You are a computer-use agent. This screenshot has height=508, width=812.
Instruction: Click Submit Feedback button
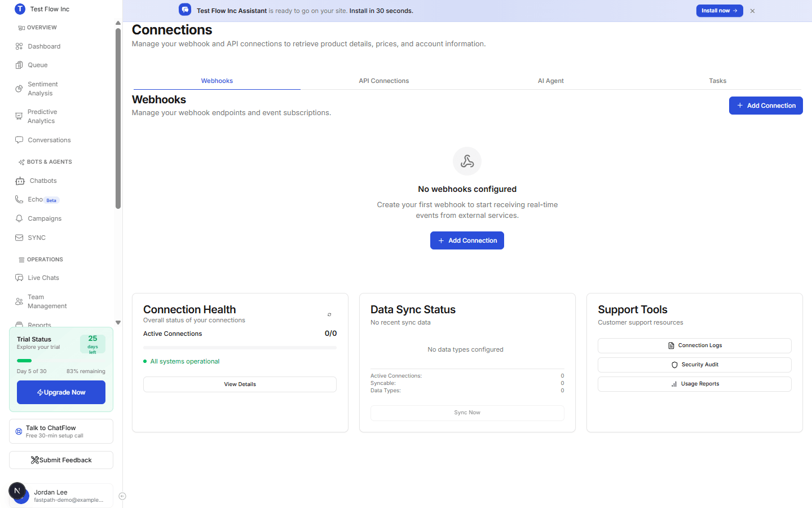point(61,460)
